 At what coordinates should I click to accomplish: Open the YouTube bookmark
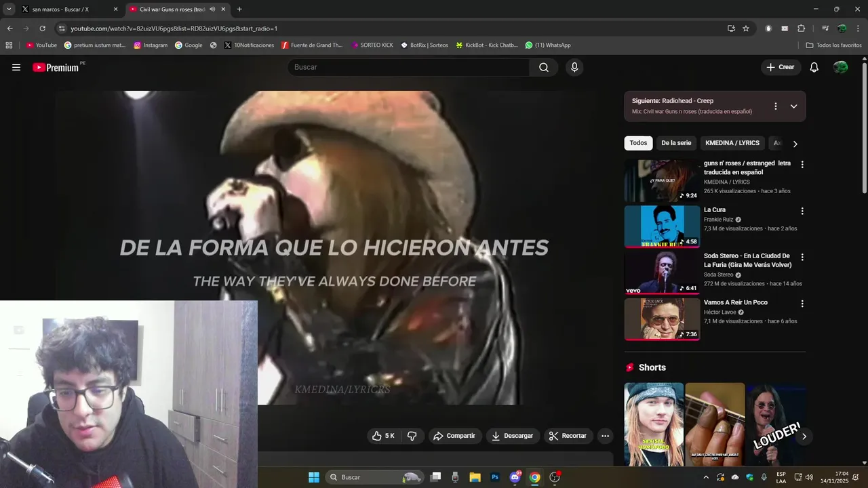41,45
